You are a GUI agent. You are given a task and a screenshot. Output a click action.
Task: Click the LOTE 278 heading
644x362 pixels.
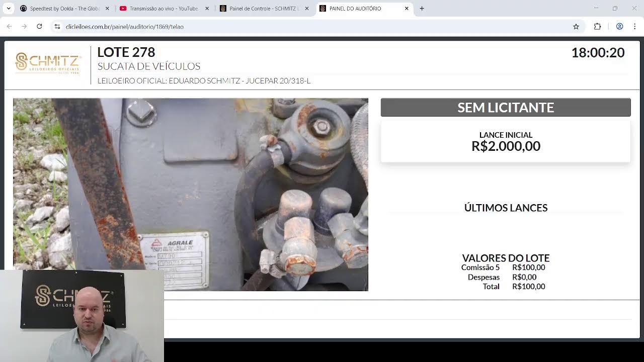click(126, 52)
